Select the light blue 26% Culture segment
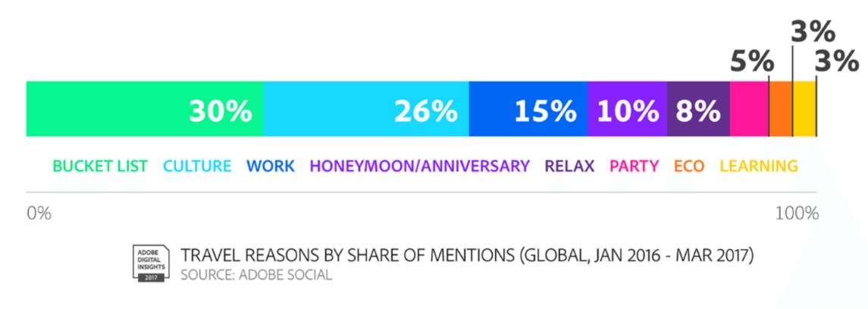Image resolution: width=868 pixels, height=309 pixels. tap(366, 109)
